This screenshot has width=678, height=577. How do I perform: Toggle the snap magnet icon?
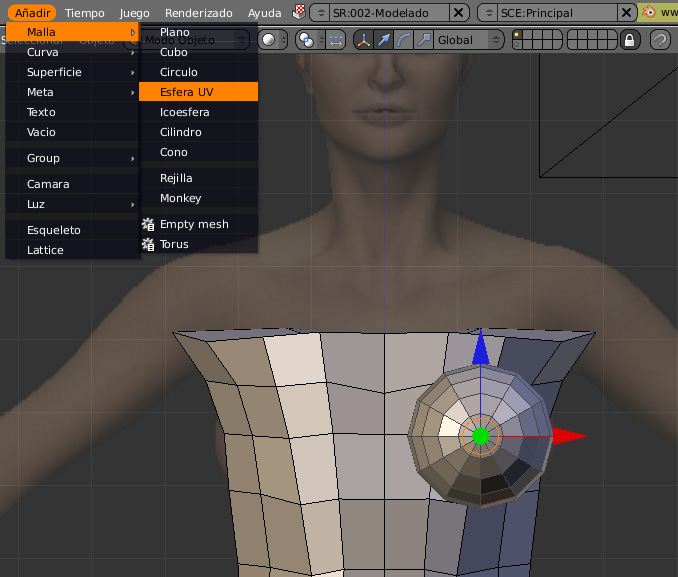tap(660, 40)
